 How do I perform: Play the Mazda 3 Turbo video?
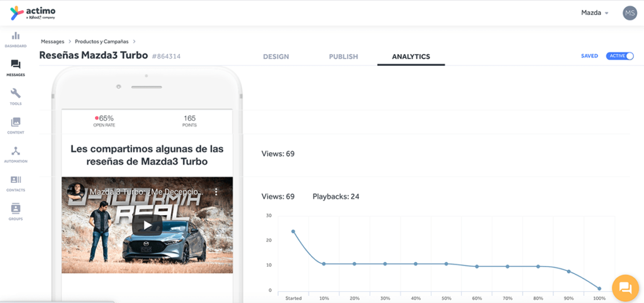[x=147, y=225]
